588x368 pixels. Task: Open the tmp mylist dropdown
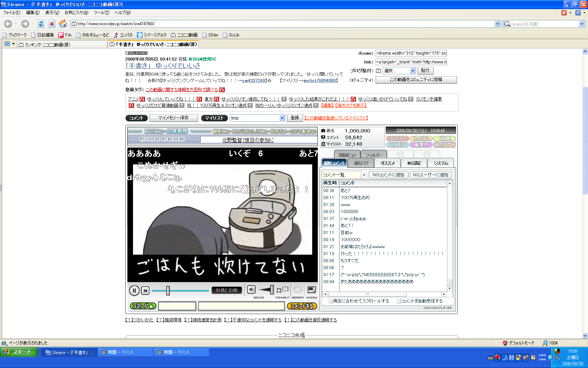282,118
